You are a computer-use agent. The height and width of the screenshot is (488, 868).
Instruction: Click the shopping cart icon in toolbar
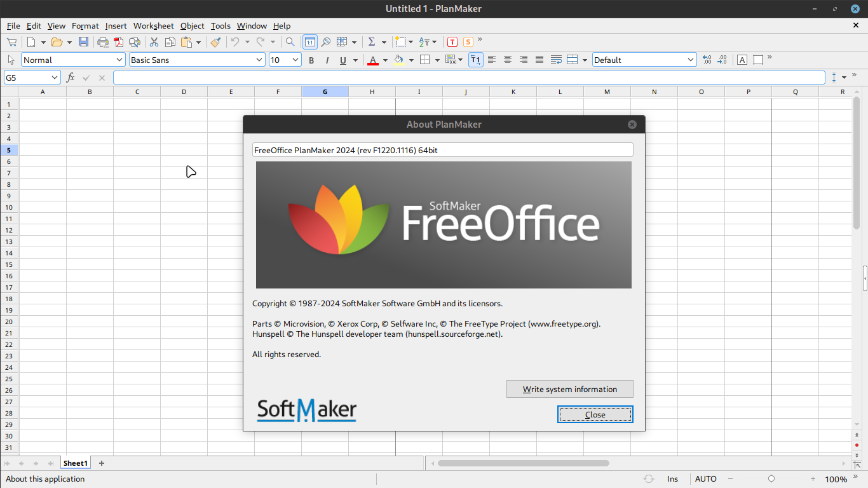click(x=11, y=42)
